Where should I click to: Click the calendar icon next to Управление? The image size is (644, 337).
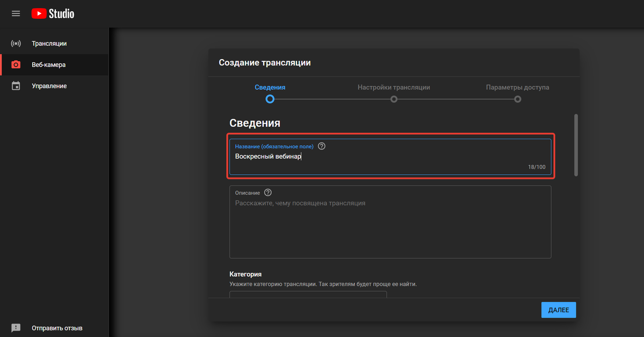coord(16,86)
